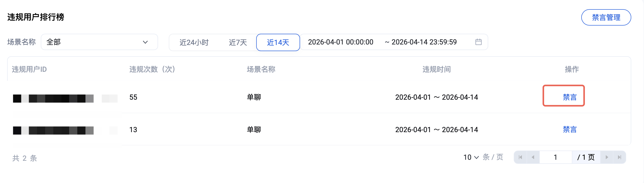Open the 全部 scene name selector

click(99, 42)
